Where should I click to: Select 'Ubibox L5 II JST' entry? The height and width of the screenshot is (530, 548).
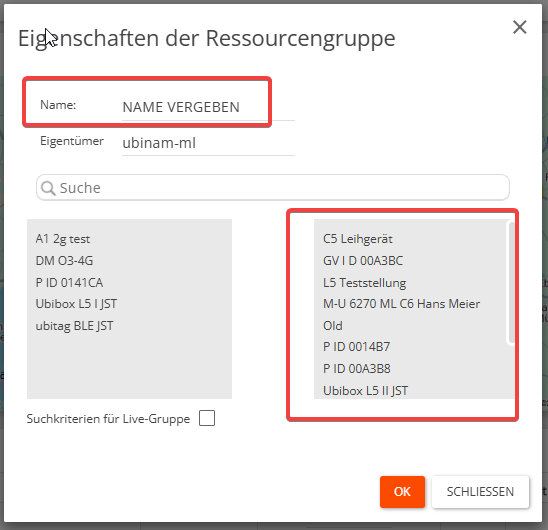point(365,391)
